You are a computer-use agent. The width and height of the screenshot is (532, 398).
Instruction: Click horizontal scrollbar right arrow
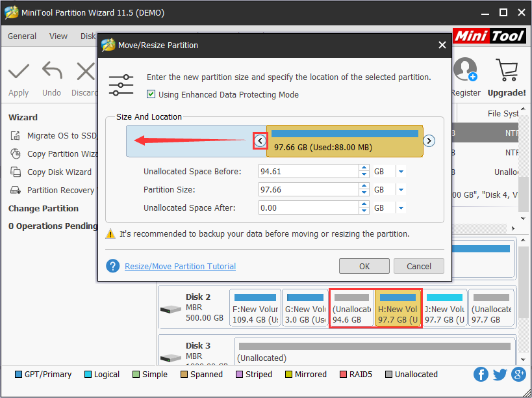pos(513,228)
